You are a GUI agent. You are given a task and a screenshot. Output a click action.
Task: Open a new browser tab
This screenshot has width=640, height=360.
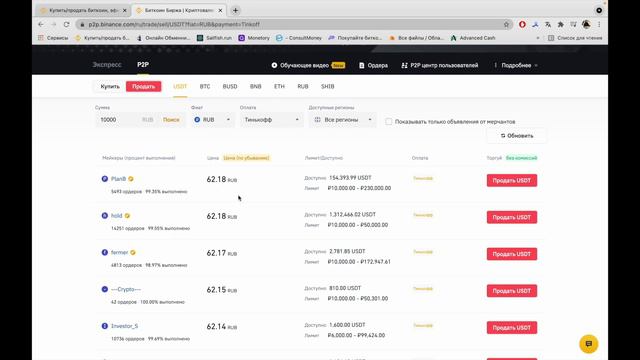(x=236, y=10)
